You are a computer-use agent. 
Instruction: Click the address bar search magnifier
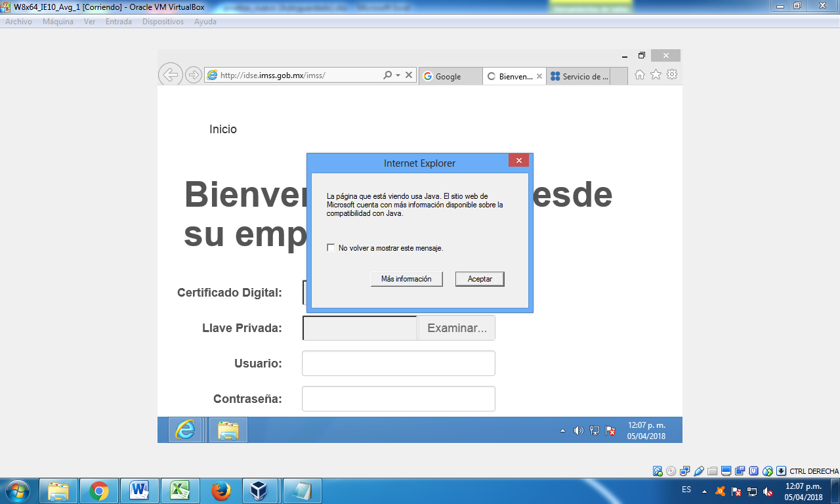(x=387, y=75)
